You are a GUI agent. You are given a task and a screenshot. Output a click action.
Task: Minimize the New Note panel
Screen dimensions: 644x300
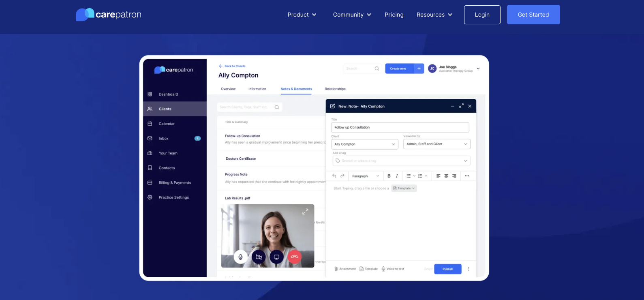point(452,106)
